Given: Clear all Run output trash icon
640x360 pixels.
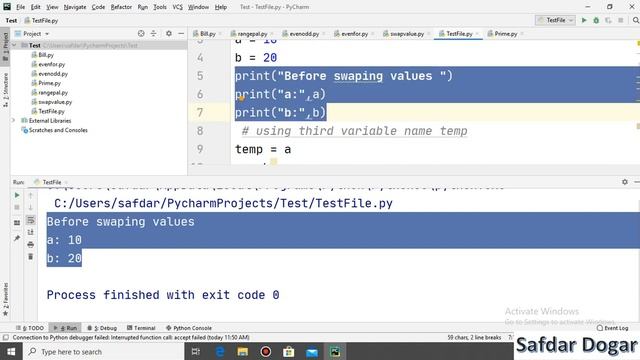Looking at the screenshot, I should pos(31,257).
